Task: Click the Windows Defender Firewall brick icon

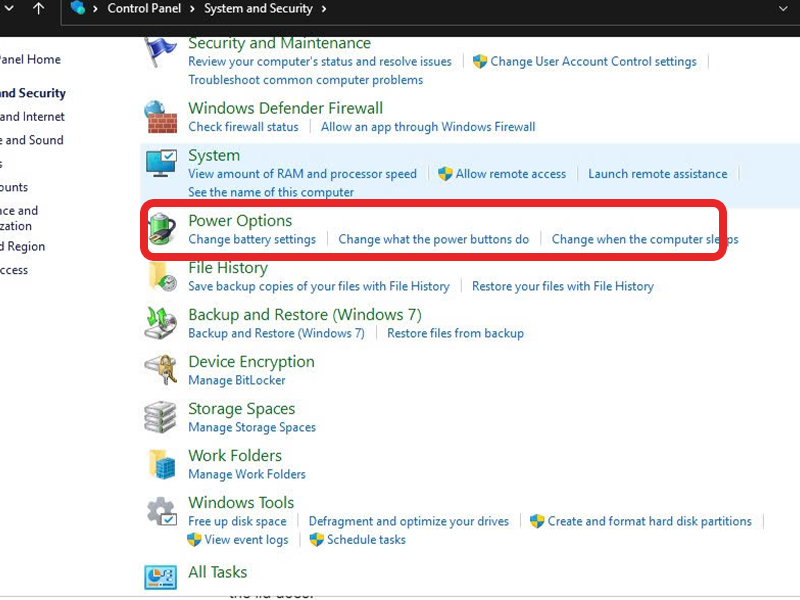Action: click(x=161, y=117)
